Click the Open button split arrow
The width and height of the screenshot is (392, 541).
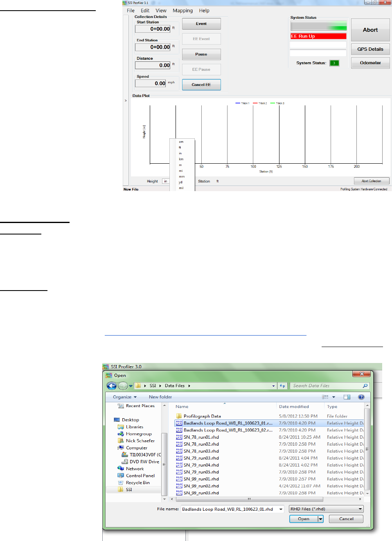(321, 519)
